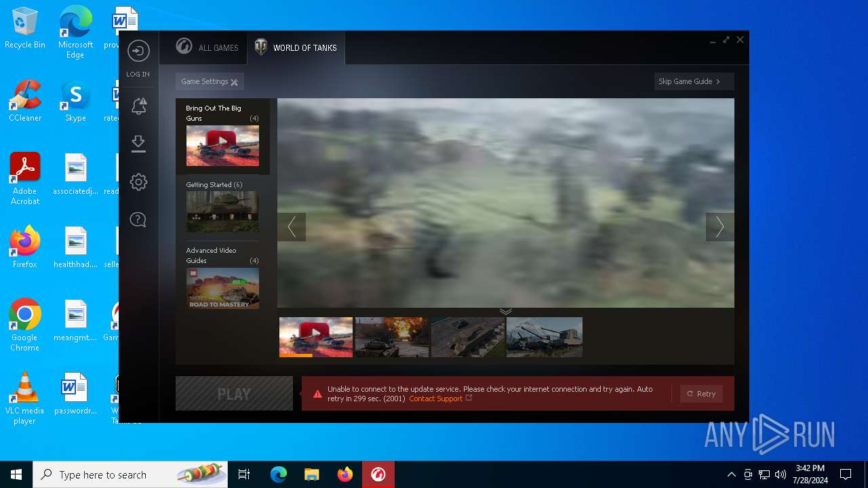Open the associatedj image file on desktop
Viewport: 868px width, 488px height.
[x=75, y=175]
